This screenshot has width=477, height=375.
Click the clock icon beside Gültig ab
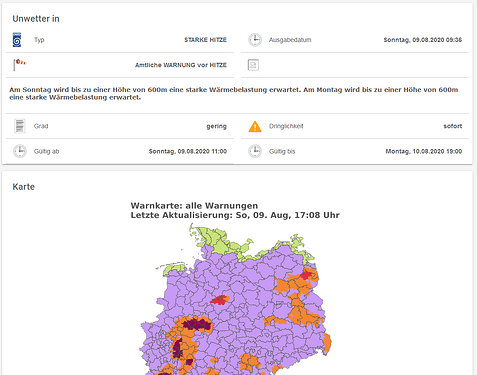click(x=20, y=151)
